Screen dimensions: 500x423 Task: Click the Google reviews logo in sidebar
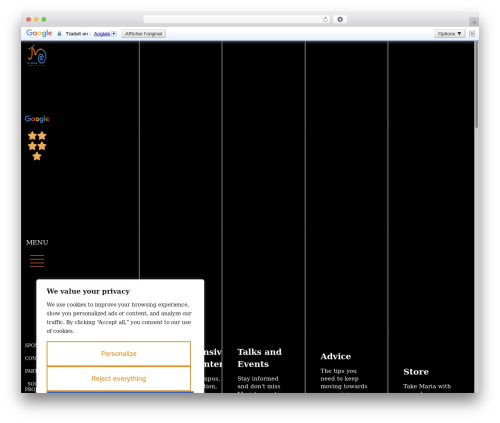pyautogui.click(x=37, y=119)
